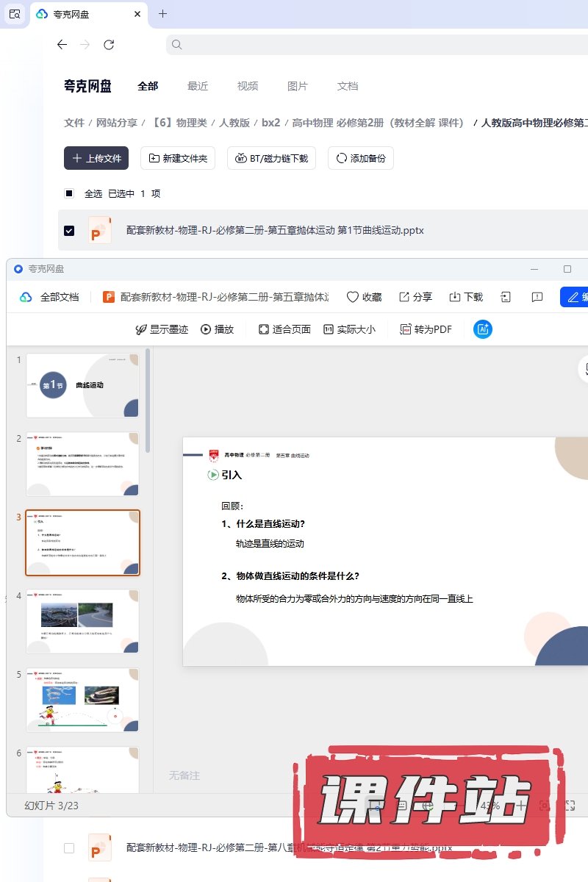This screenshot has height=882, width=588.
Task: Open the bx2 breadcrumb folder
Action: (271, 123)
